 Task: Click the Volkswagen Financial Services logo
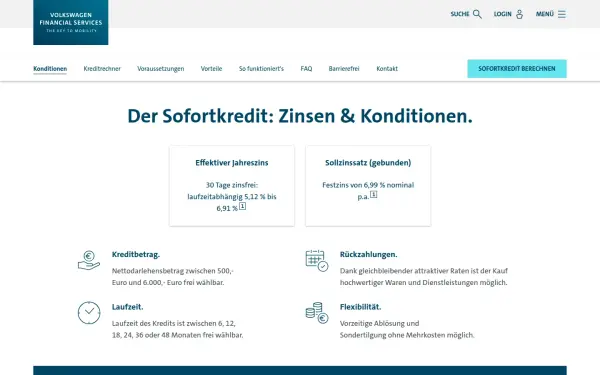click(x=71, y=22)
